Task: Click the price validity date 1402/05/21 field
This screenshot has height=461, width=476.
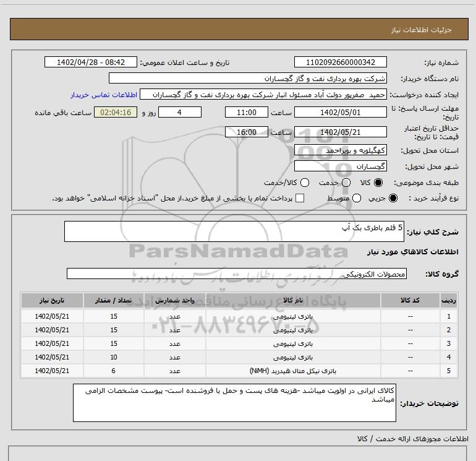Action: click(x=340, y=132)
